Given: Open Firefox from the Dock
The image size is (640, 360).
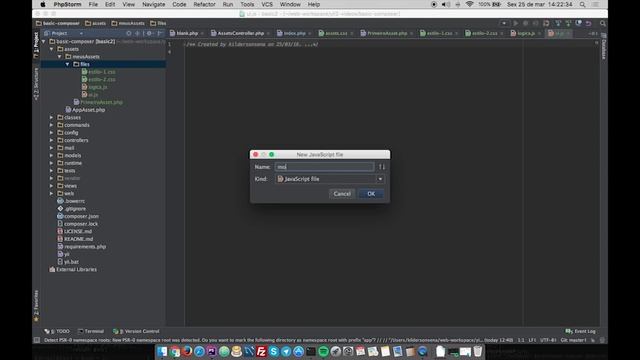Looking at the screenshot, I should [187, 351].
